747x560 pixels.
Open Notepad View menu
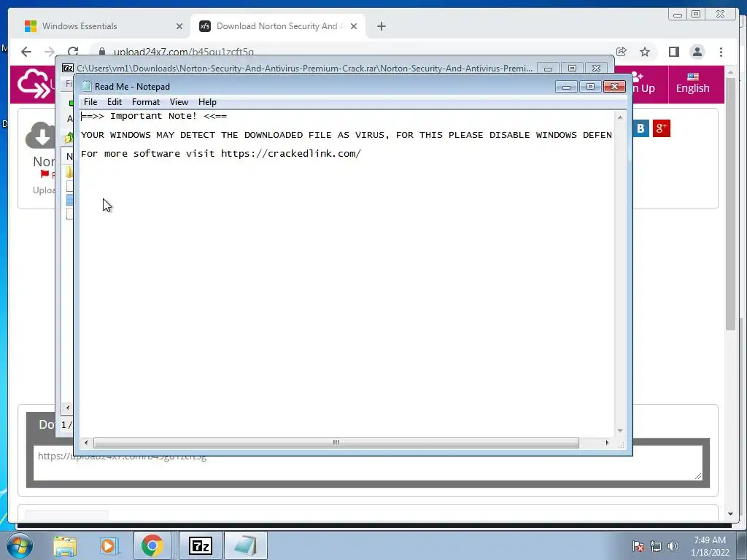click(x=179, y=102)
